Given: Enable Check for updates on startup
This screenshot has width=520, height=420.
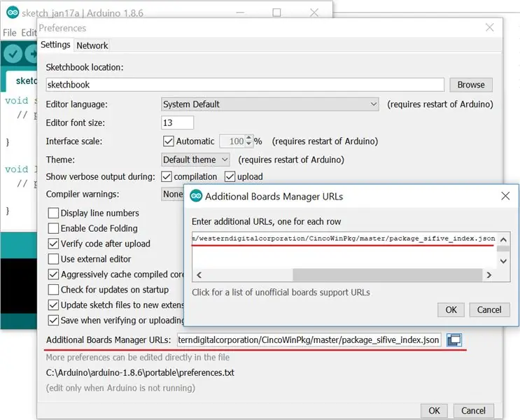Looking at the screenshot, I should tap(53, 289).
